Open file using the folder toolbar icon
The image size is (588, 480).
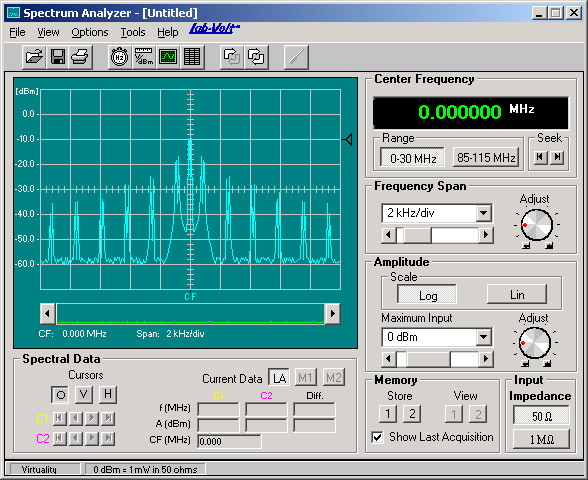[x=34, y=57]
